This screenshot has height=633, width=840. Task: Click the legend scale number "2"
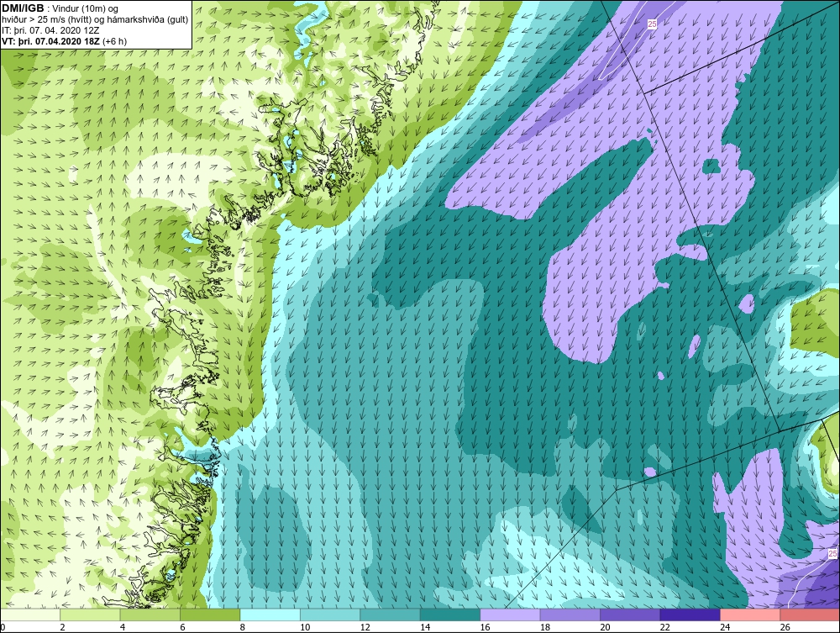click(62, 627)
